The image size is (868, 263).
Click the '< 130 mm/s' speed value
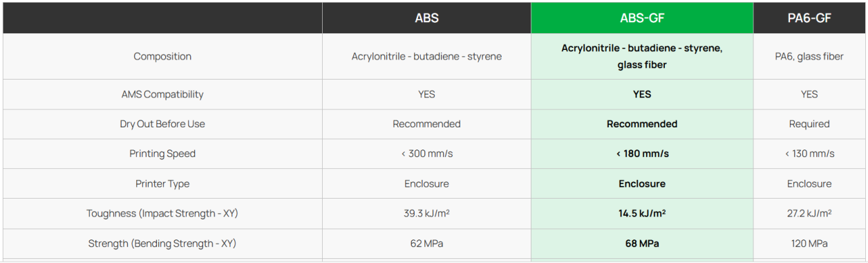pos(809,154)
